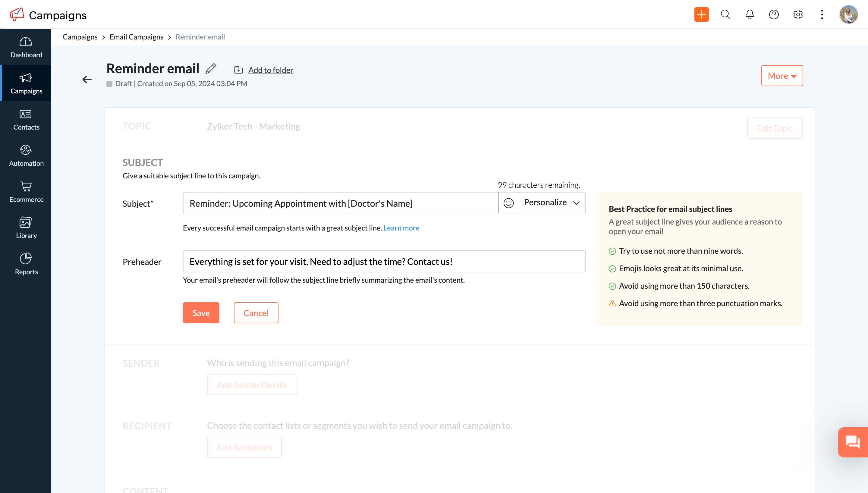Open the notifications bell

[x=750, y=14]
